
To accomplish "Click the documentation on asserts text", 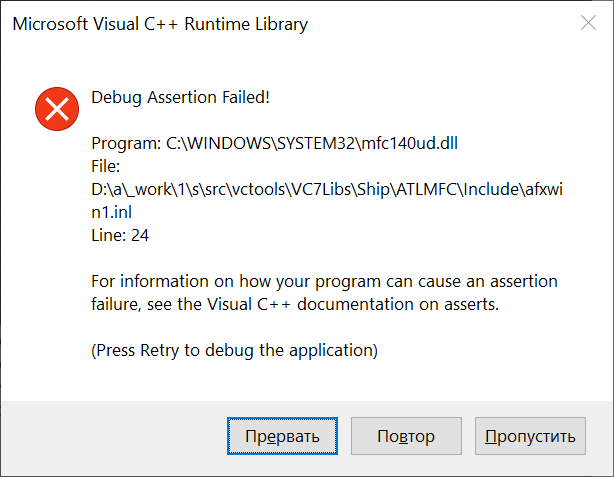I will coord(398,304).
